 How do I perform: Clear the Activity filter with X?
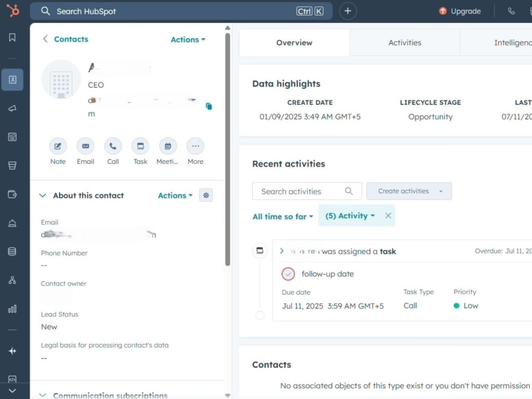click(388, 215)
